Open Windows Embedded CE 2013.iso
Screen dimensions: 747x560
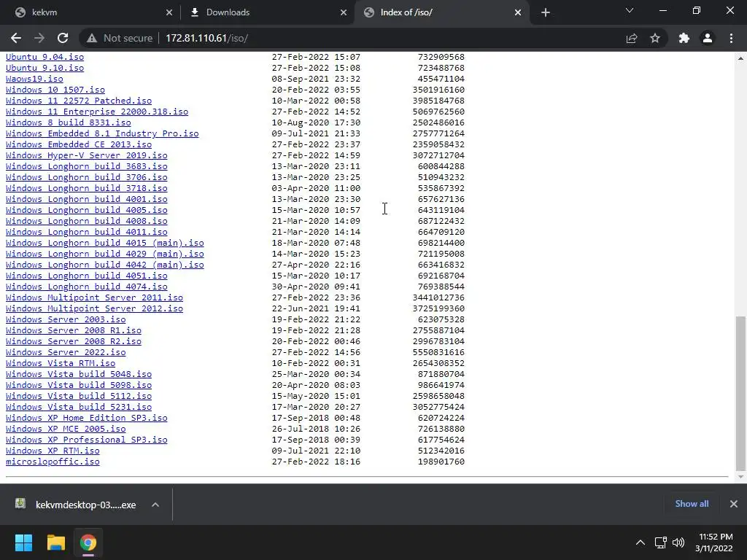click(79, 144)
